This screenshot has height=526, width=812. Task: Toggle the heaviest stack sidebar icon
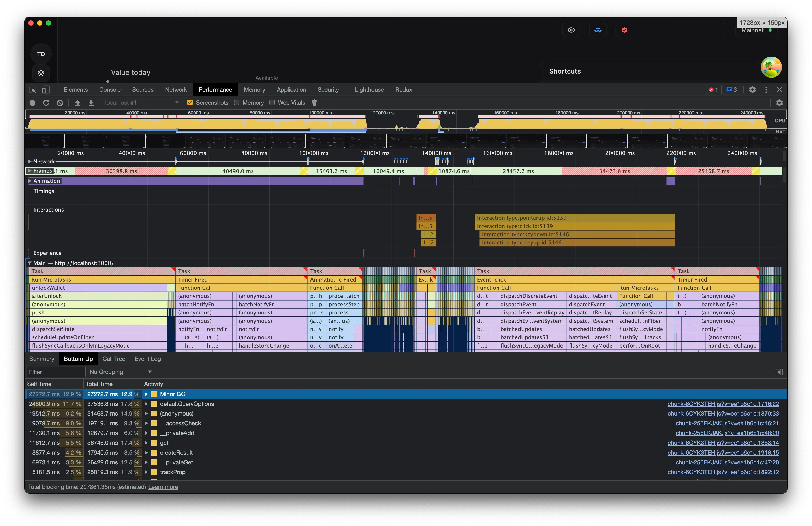coord(779,372)
